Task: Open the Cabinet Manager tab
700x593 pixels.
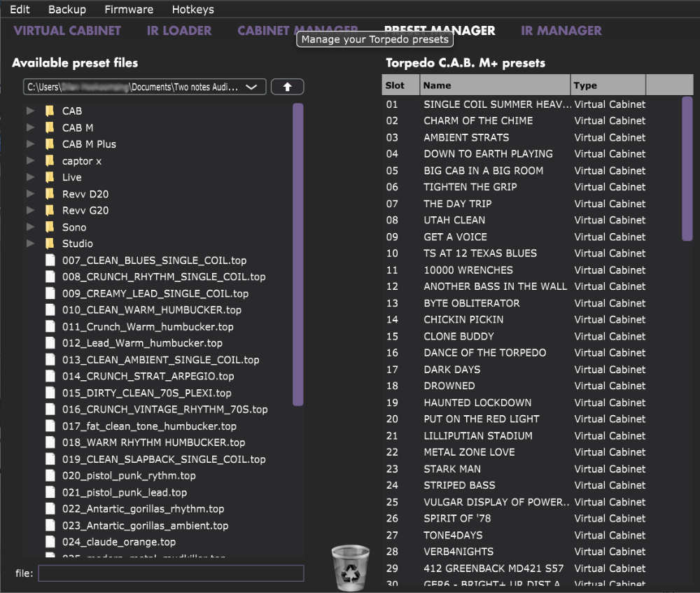Action: [297, 30]
